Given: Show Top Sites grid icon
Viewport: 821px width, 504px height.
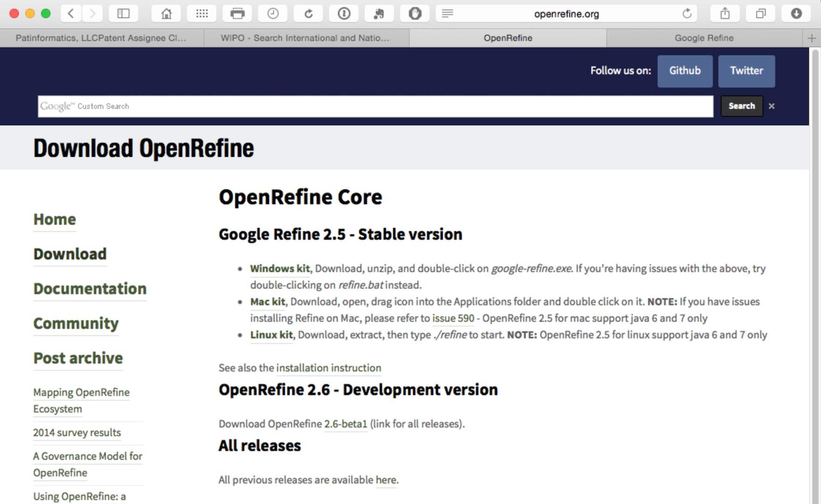Looking at the screenshot, I should [202, 14].
